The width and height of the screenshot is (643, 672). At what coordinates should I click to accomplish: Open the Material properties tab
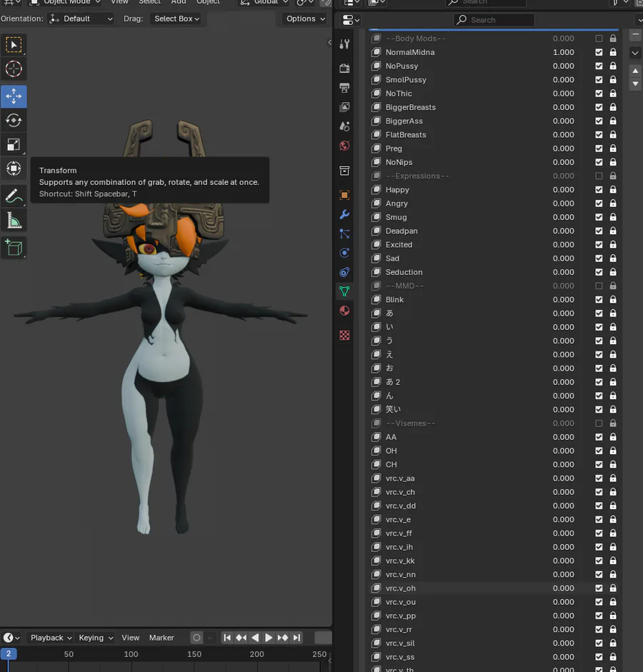pos(344,311)
